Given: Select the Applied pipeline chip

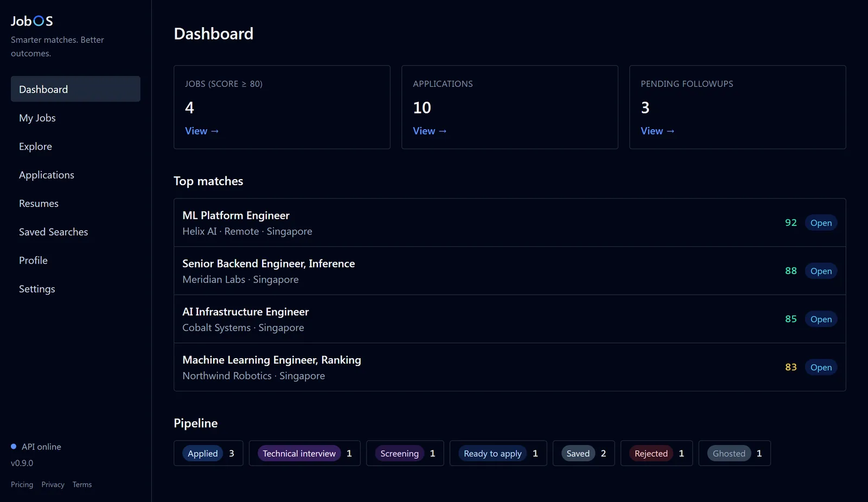Looking at the screenshot, I should coord(208,453).
